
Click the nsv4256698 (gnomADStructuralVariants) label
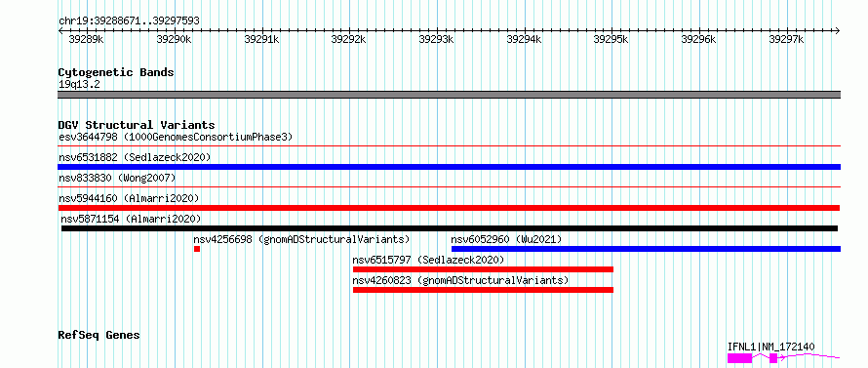pyautogui.click(x=301, y=239)
